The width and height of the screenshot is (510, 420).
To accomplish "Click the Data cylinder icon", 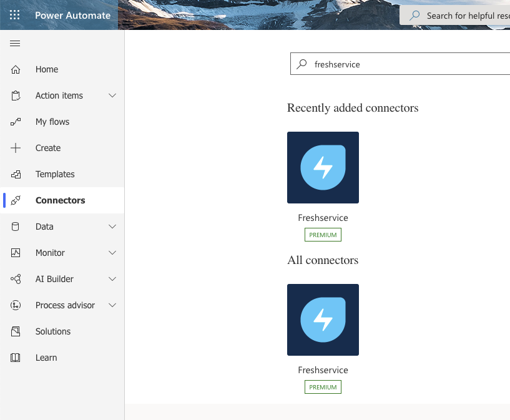I will tap(15, 227).
